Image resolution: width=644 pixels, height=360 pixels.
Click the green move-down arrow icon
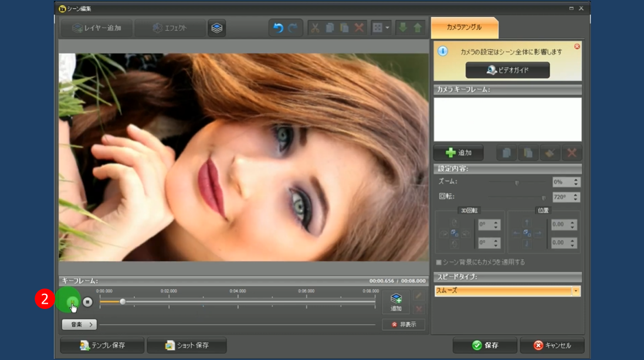coord(403,28)
